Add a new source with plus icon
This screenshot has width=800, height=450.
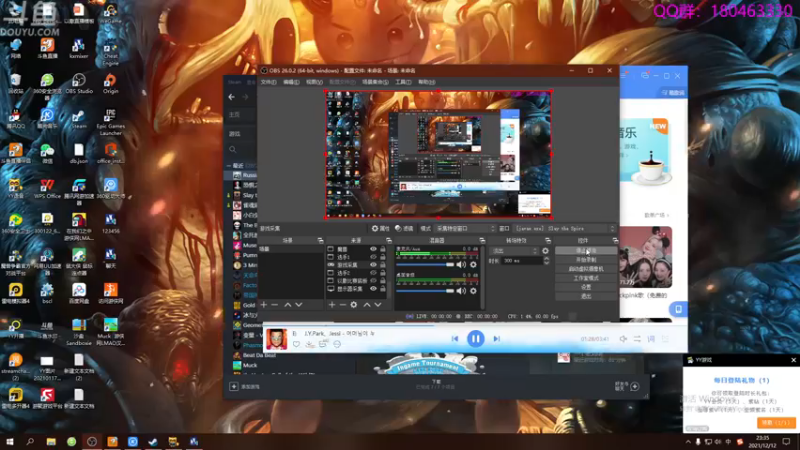[332, 305]
